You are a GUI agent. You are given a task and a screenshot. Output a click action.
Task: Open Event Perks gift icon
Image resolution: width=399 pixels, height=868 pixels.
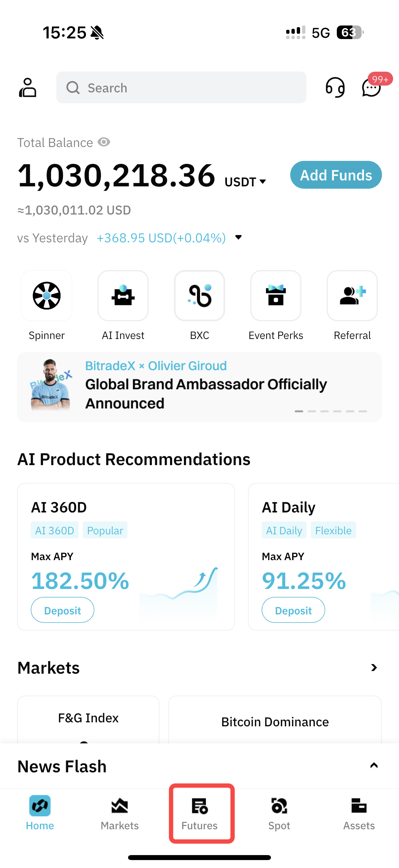[276, 296]
